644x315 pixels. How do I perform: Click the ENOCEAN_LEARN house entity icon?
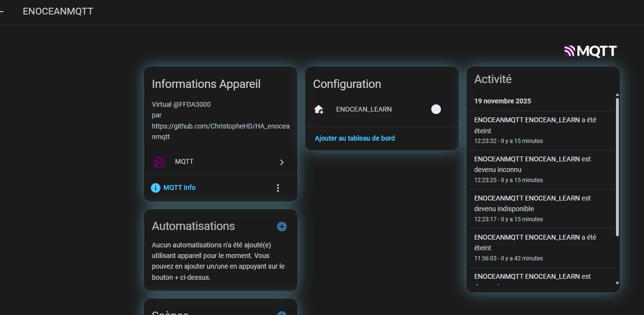pos(319,110)
